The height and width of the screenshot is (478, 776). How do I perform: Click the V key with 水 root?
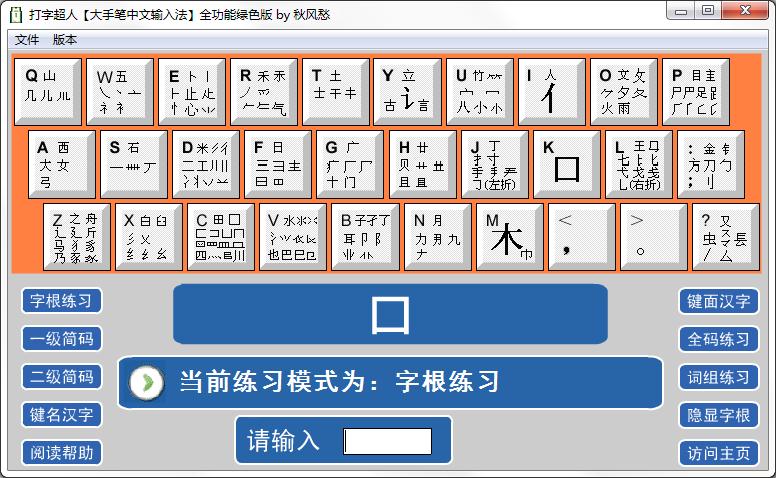coord(293,237)
